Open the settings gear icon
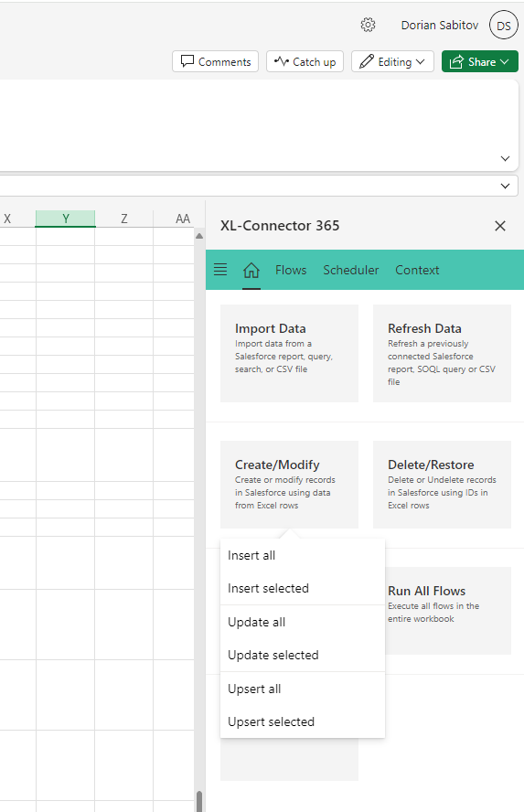 point(368,25)
